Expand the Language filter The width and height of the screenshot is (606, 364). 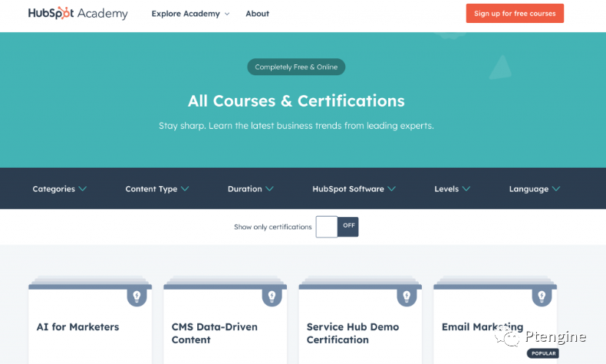[x=535, y=189]
